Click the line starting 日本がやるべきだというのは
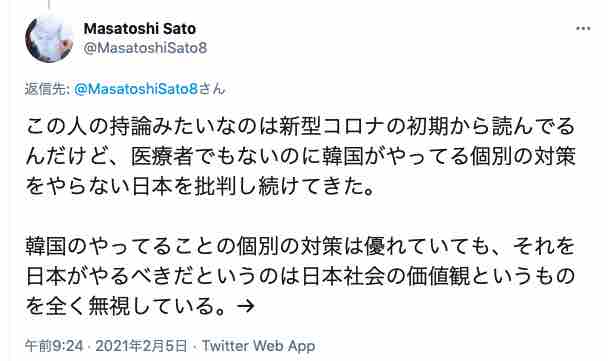Image resolution: width=608 pixels, height=361 pixels. coord(300,276)
